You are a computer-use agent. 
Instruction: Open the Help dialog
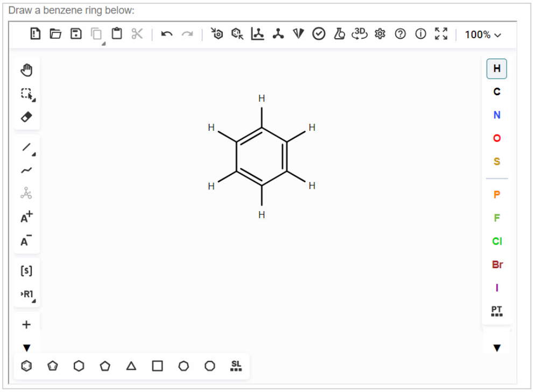click(x=399, y=34)
